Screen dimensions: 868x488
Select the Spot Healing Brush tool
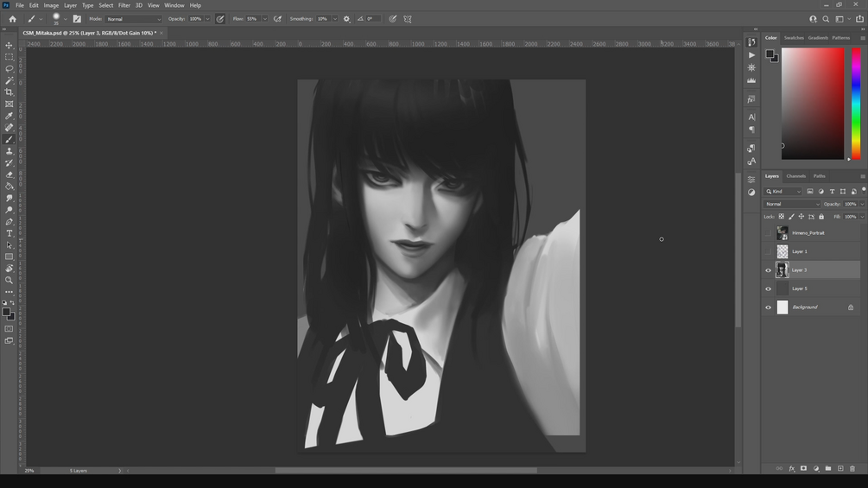point(9,127)
